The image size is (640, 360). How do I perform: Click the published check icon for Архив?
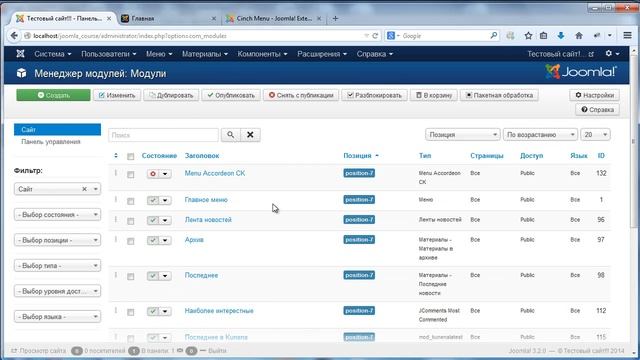(x=153, y=240)
